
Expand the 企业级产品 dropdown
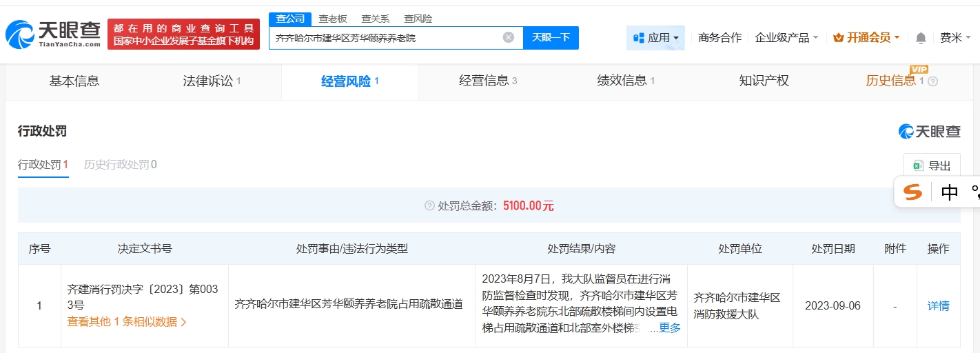click(x=786, y=38)
